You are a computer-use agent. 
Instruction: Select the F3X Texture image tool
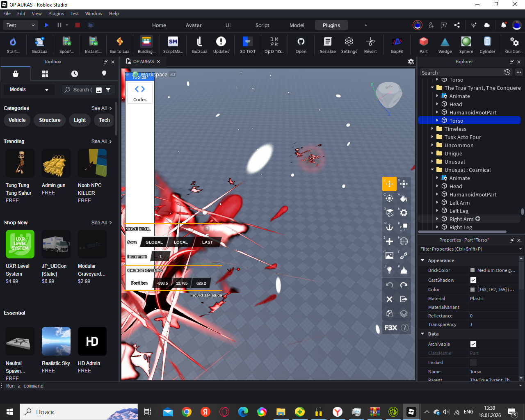tap(389, 256)
